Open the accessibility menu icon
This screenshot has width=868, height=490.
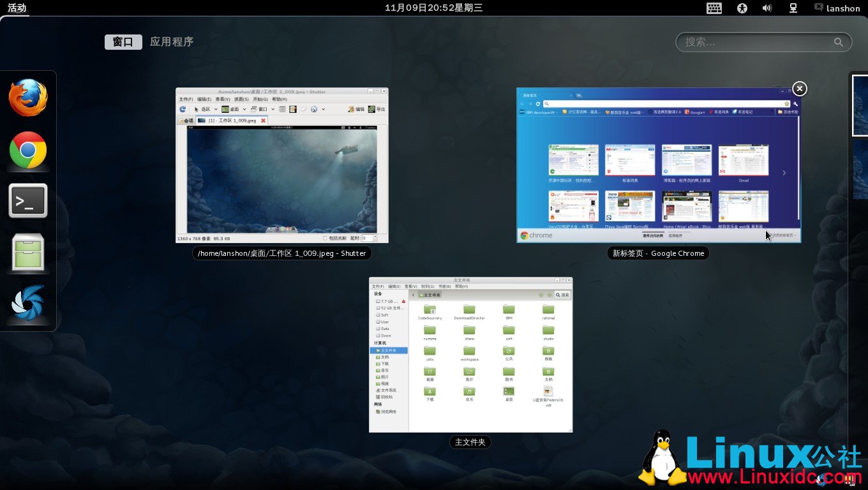742,8
